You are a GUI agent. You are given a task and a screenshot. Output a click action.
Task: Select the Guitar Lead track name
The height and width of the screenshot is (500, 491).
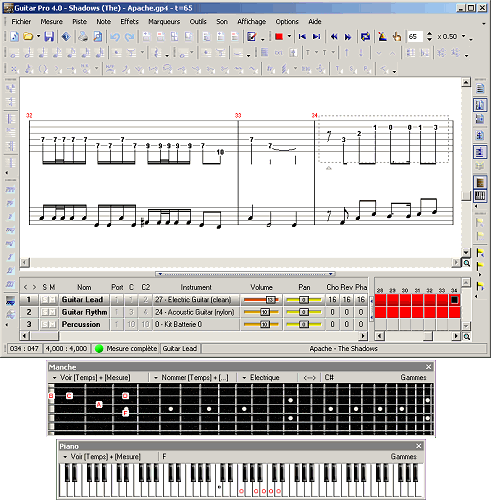82,300
